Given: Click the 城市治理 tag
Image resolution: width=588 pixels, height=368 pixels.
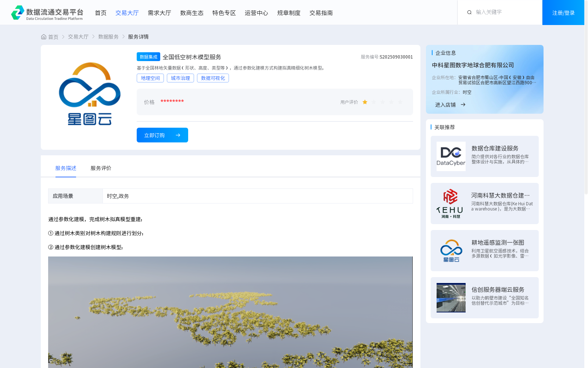Looking at the screenshot, I should [180, 78].
